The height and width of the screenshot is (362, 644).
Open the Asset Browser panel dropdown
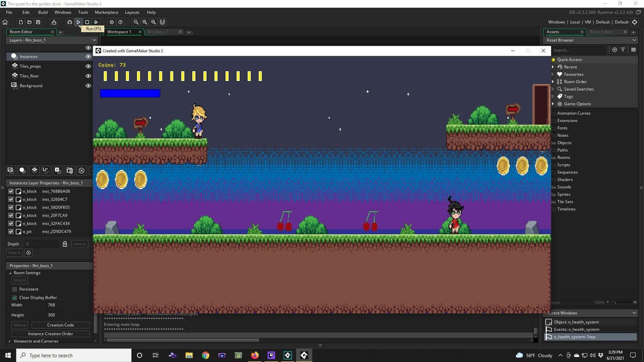pyautogui.click(x=634, y=40)
